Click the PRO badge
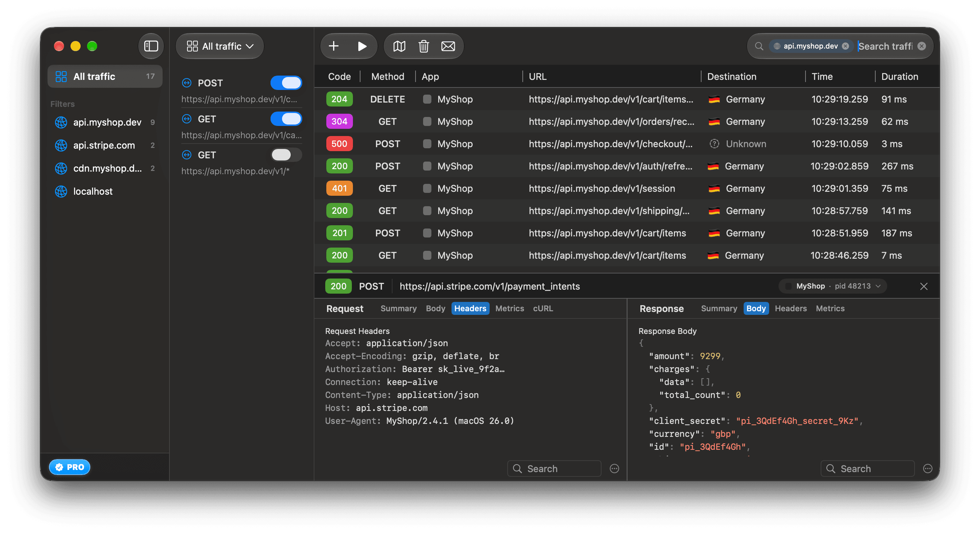The height and width of the screenshot is (534, 980). point(70,467)
